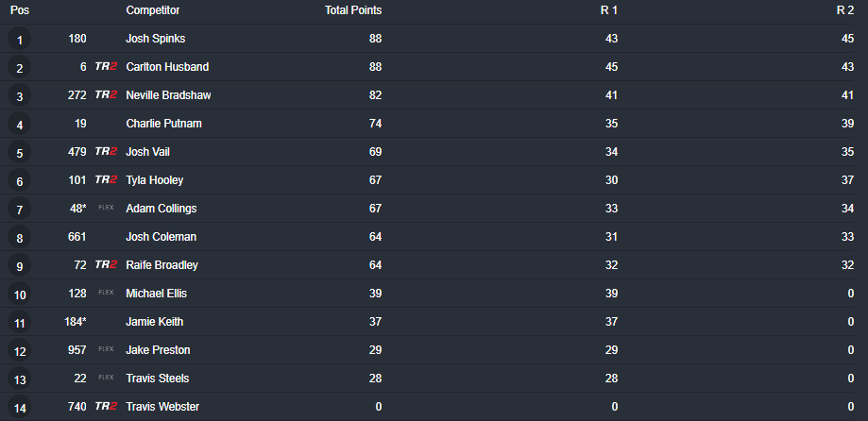Image resolution: width=868 pixels, height=421 pixels.
Task: Select the FLEX icon for Michael Ellis
Action: click(x=106, y=292)
